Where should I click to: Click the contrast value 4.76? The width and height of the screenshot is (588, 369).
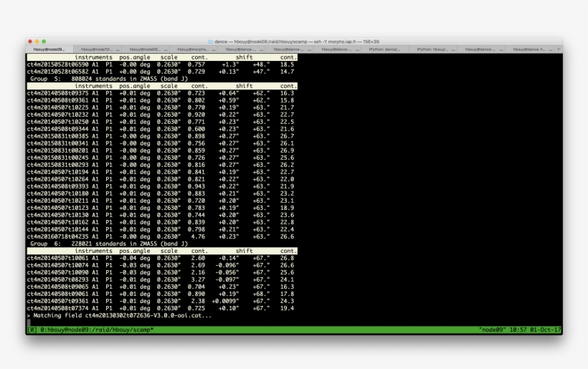pyautogui.click(x=198, y=236)
